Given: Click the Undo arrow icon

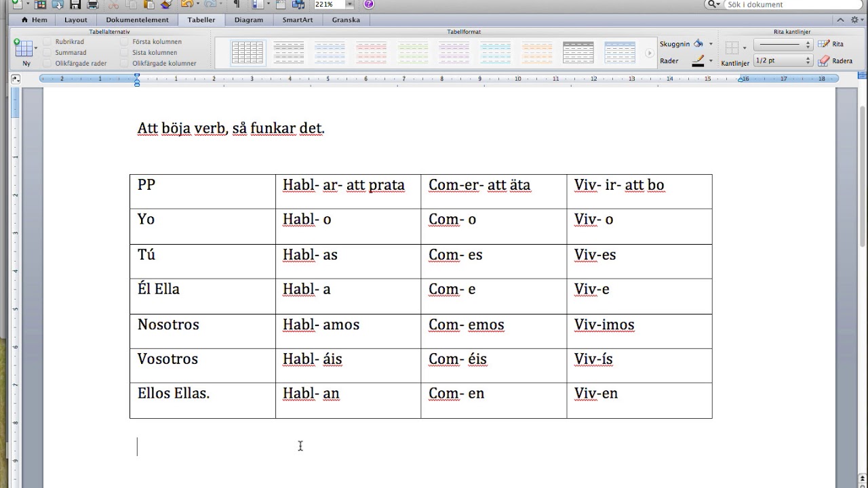Looking at the screenshot, I should [x=187, y=4].
